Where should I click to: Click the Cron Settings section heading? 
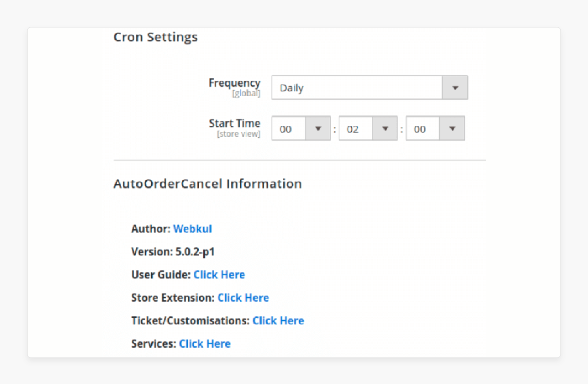[156, 37]
